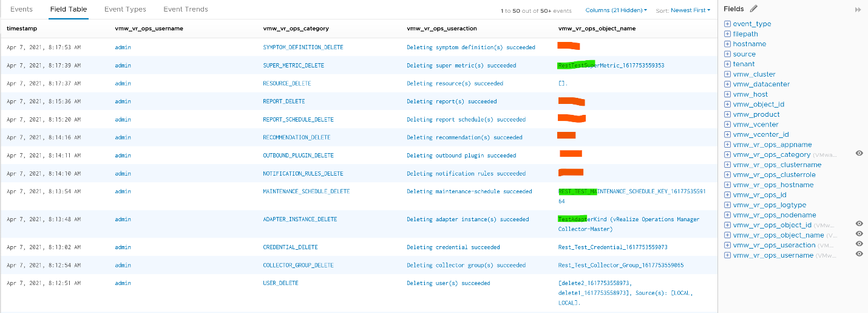This screenshot has width=868, height=313.
Task: Expand the tenant field
Action: pyautogui.click(x=727, y=64)
